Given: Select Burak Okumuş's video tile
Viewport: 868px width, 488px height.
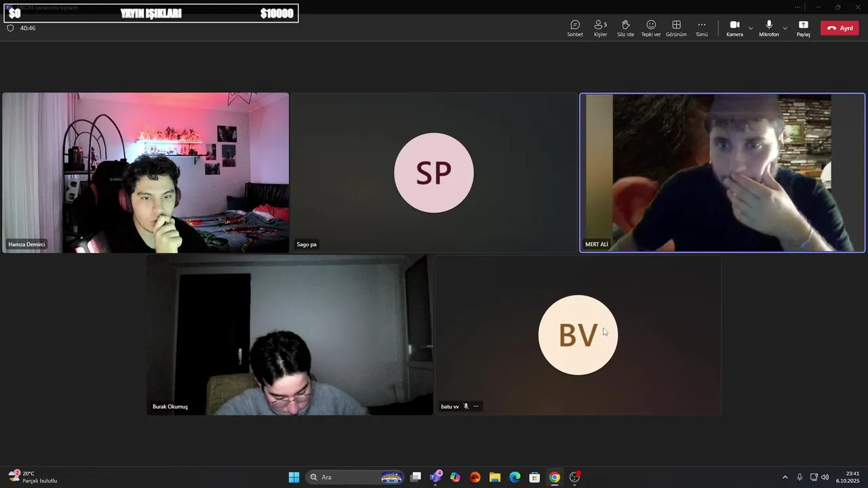Looking at the screenshot, I should [290, 335].
